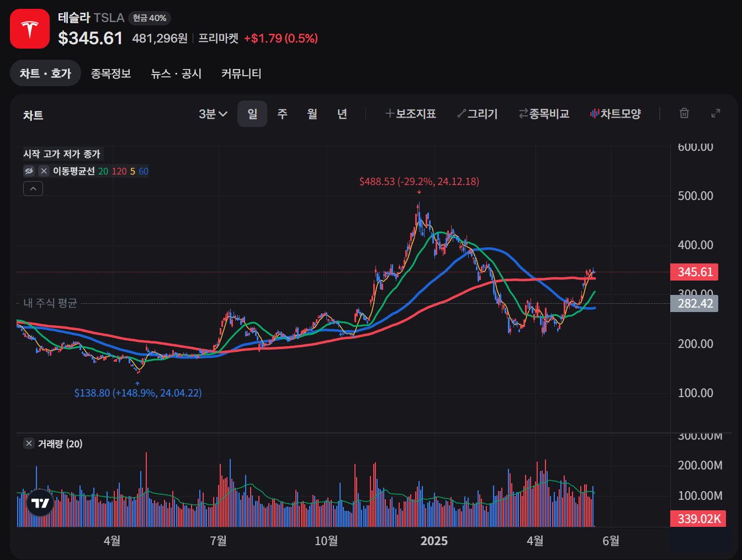Hide the moving average lines
The width and height of the screenshot is (742, 560).
(x=29, y=171)
